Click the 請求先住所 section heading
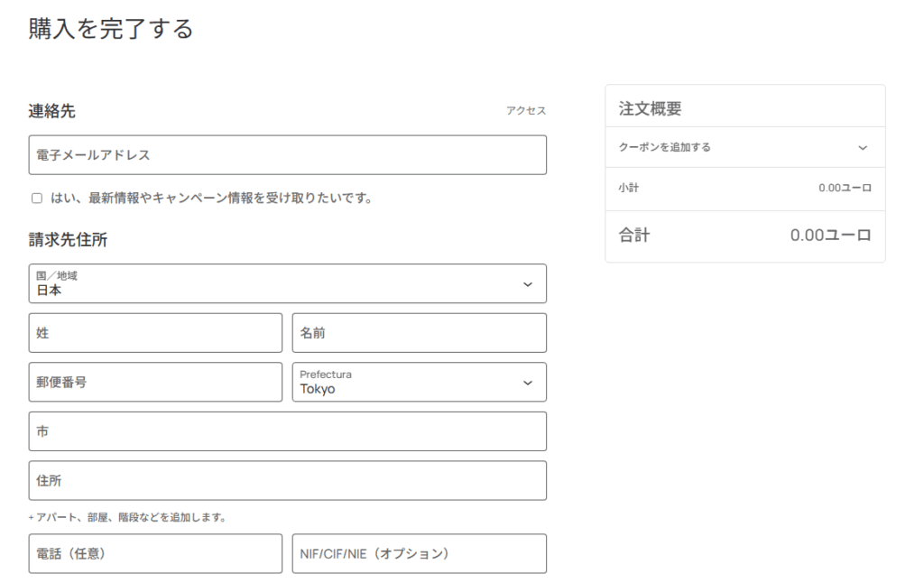924x583 pixels. pyautogui.click(x=68, y=240)
